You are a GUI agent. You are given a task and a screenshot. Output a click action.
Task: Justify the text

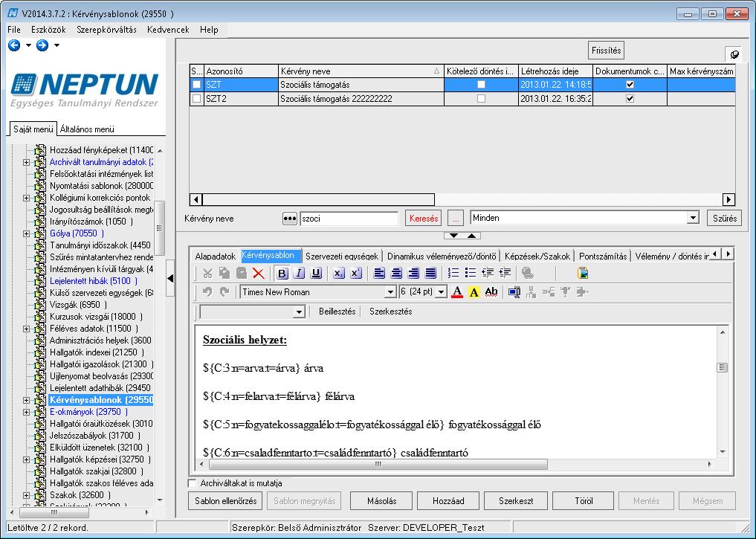coord(430,274)
